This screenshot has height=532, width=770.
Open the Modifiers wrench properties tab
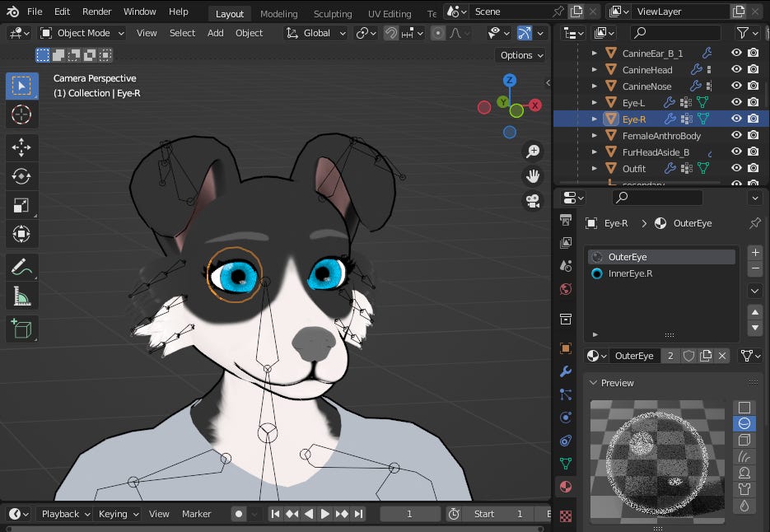566,371
